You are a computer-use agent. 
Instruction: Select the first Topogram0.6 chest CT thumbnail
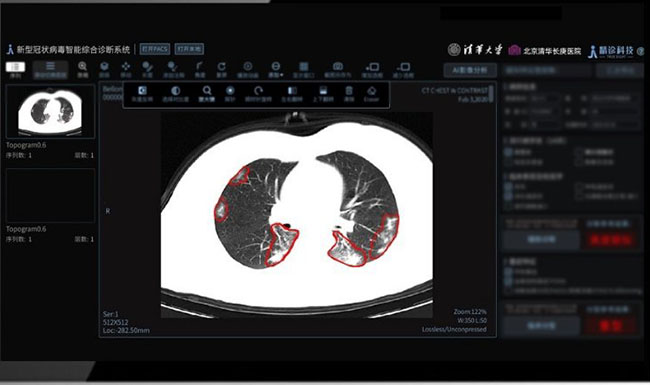[50, 111]
